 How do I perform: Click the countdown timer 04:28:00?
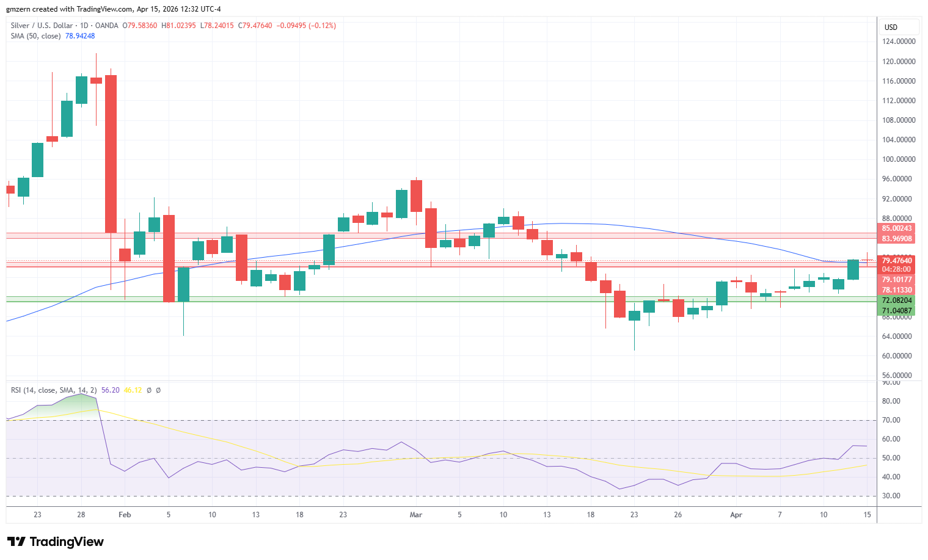[897, 269]
